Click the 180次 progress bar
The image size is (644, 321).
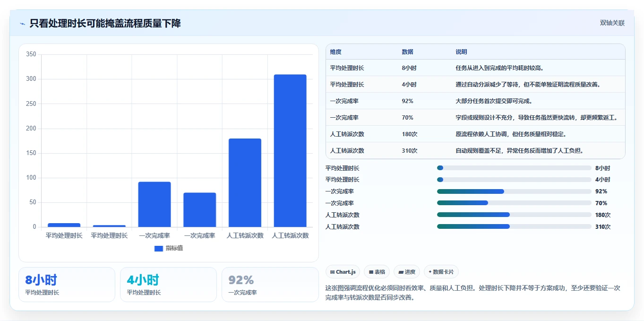click(x=514, y=215)
